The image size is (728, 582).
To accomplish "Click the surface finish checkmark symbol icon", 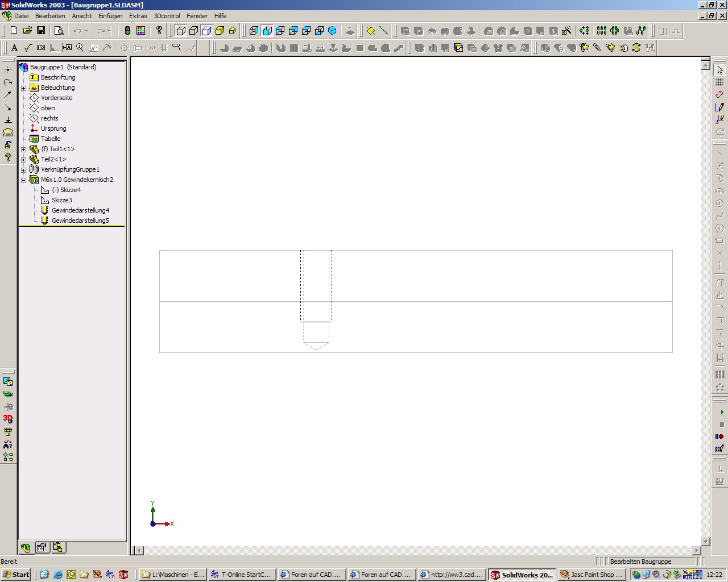I will (x=28, y=48).
